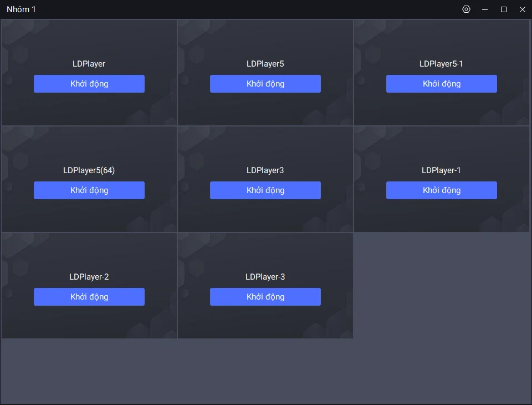Image resolution: width=532 pixels, height=405 pixels.
Task: Launch LDPlayer5 using its Khởi động button
Action: point(265,84)
